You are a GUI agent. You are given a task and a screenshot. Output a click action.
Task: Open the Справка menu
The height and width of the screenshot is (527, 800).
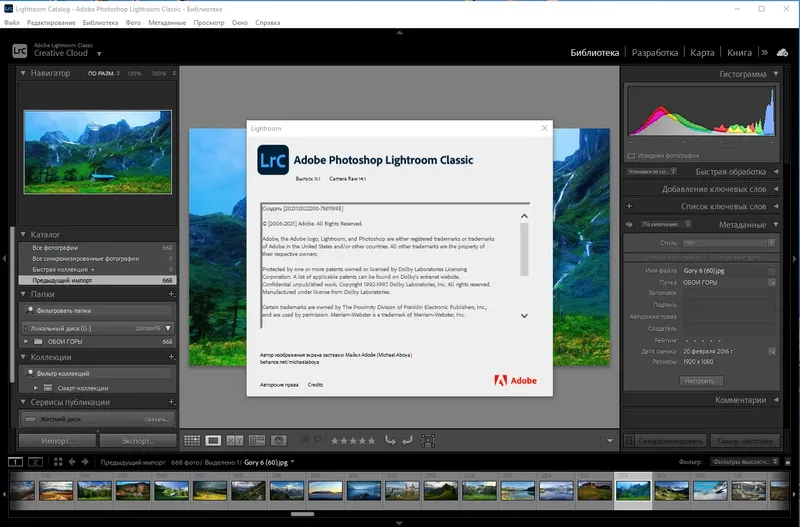(x=267, y=22)
